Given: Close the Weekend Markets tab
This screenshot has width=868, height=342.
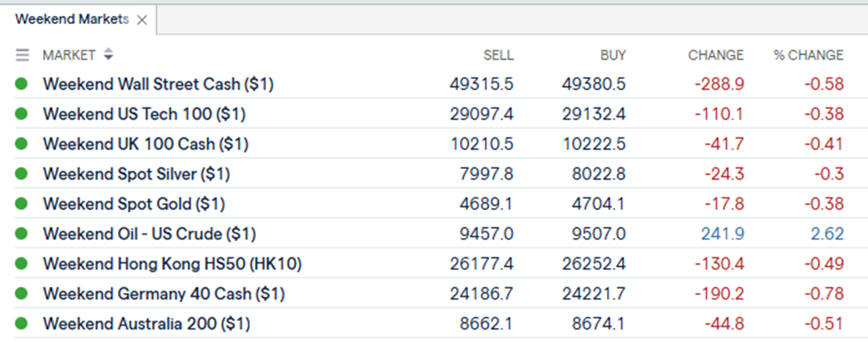Looking at the screenshot, I should click(x=141, y=20).
